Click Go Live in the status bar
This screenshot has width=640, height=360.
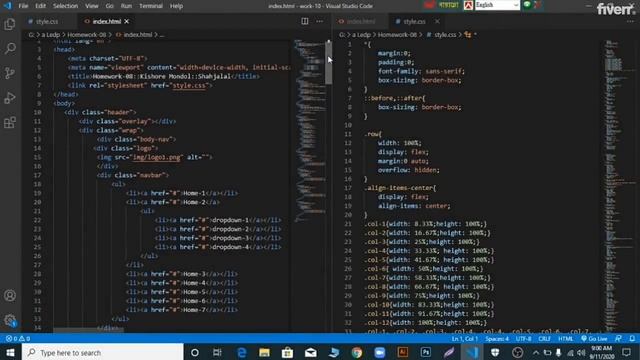pyautogui.click(x=594, y=339)
